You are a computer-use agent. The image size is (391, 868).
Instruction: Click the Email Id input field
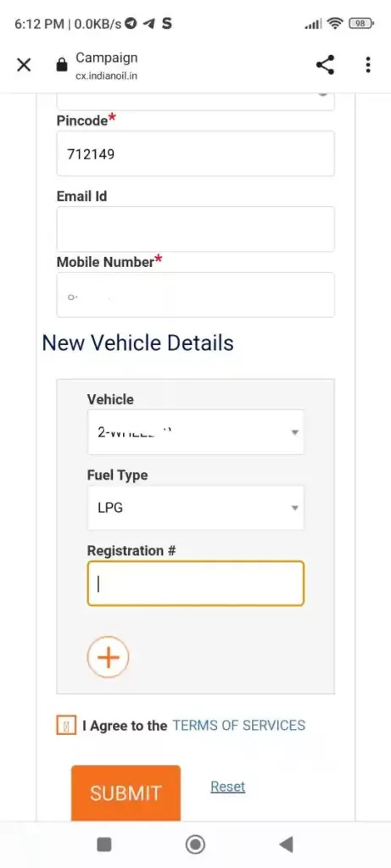pos(195,229)
